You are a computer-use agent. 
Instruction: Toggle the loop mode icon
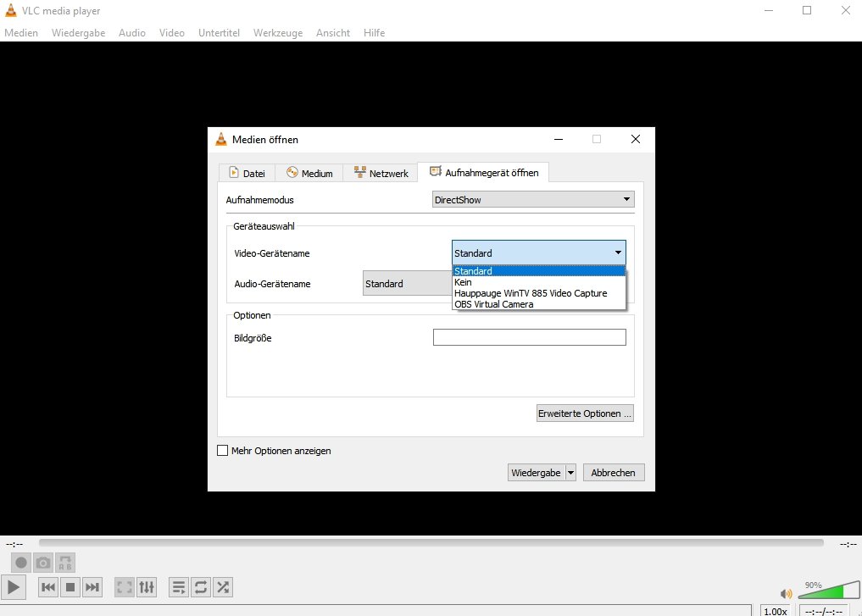point(201,587)
